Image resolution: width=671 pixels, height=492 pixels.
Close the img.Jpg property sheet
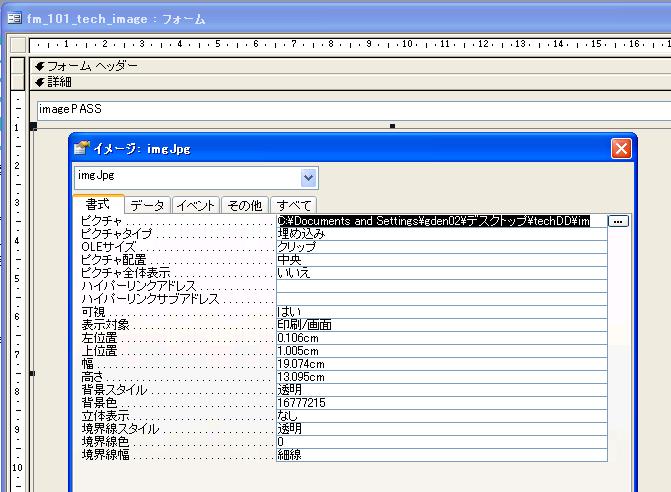pyautogui.click(x=621, y=148)
